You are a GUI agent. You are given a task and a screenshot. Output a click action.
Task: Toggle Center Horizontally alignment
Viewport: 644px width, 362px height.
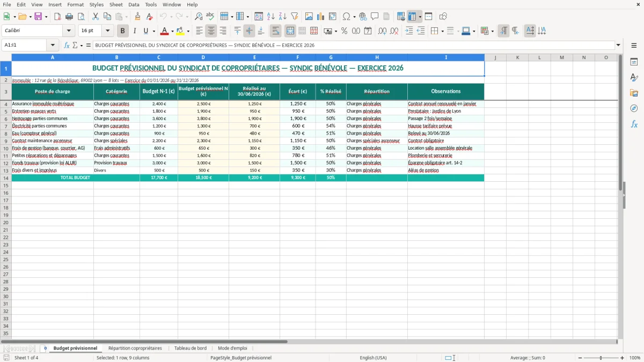[211, 31]
